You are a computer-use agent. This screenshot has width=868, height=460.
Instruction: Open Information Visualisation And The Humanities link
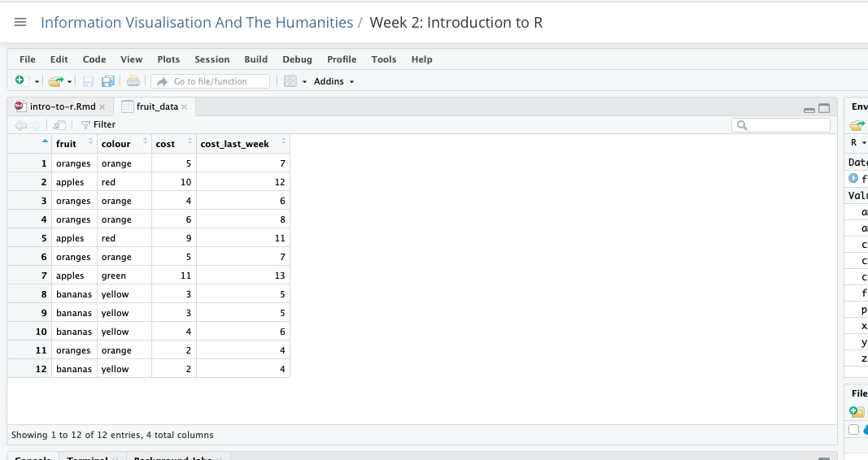coord(197,22)
